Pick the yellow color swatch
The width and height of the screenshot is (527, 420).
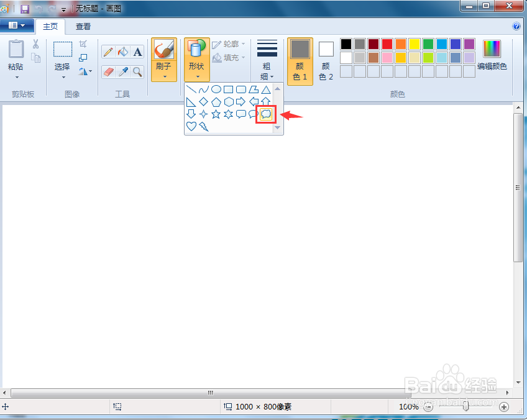coord(415,44)
